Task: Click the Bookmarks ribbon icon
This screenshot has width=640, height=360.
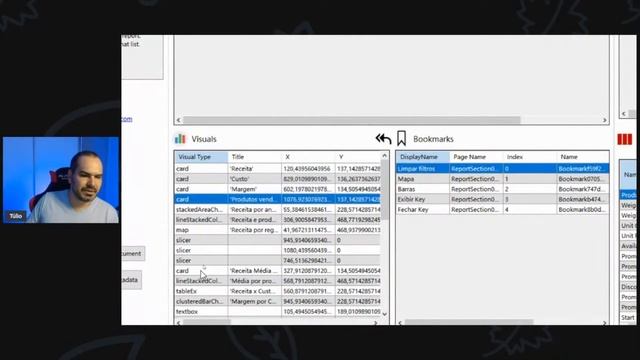Action: point(402,139)
